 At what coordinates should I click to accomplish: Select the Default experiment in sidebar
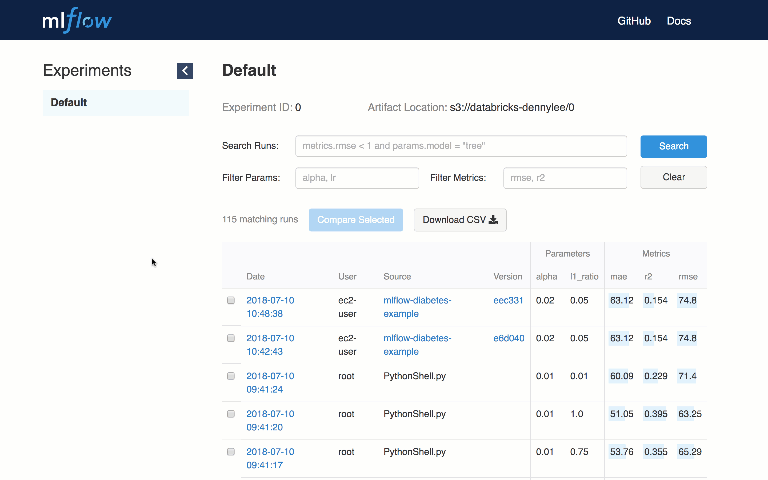click(x=115, y=102)
